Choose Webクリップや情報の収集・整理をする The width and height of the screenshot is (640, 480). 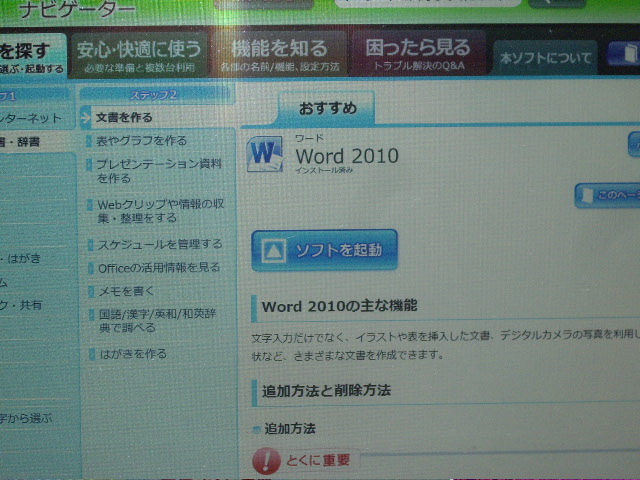tap(160, 211)
